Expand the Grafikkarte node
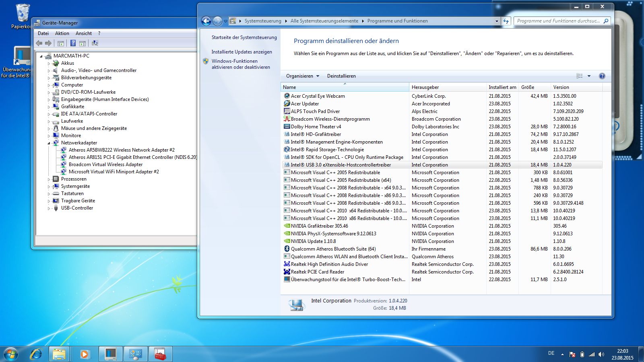Screen dimensions: 644x362 (x=49, y=107)
